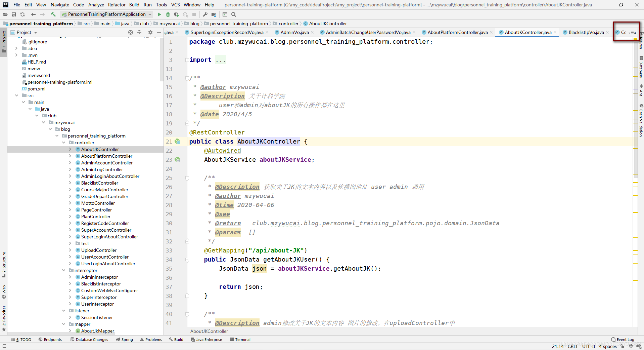Open the Database Changes tool window

pos(89,340)
